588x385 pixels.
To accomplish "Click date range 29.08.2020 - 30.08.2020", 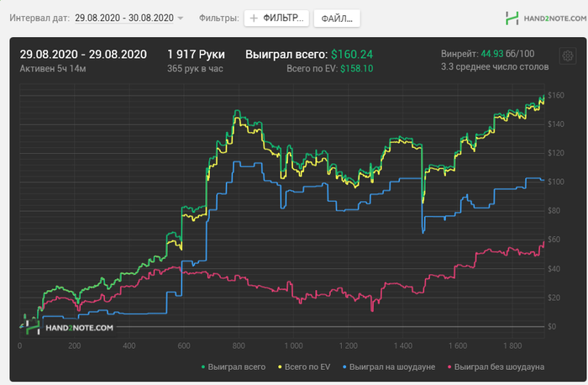I will coord(124,18).
